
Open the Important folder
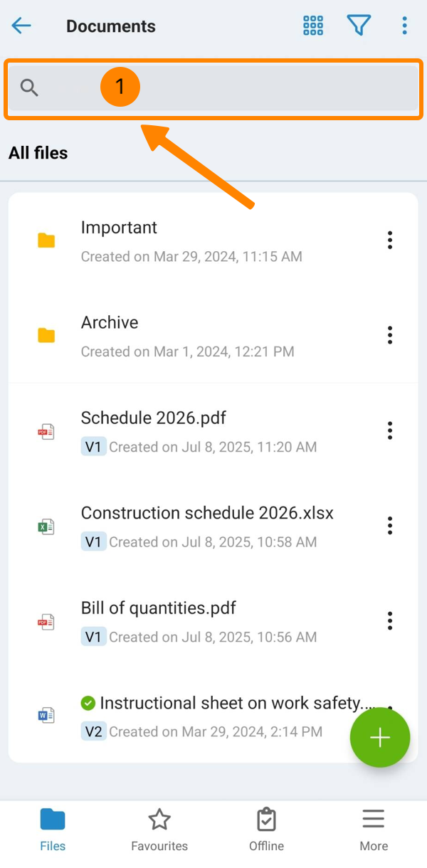coord(120,228)
